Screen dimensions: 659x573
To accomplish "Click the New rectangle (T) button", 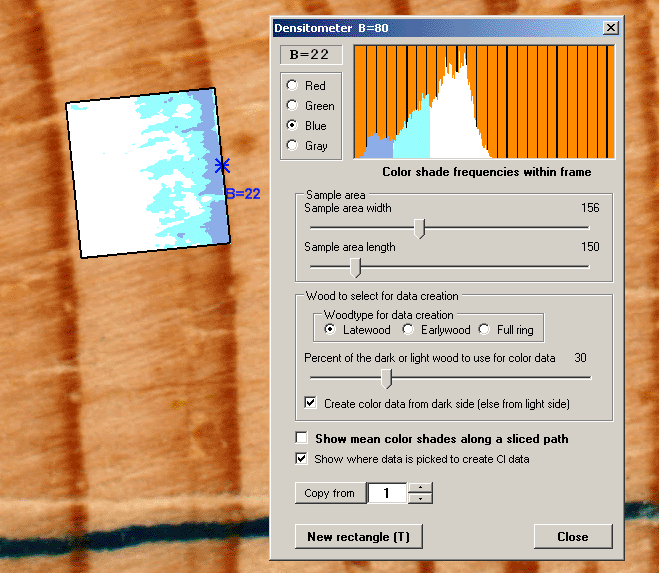I will (358, 536).
